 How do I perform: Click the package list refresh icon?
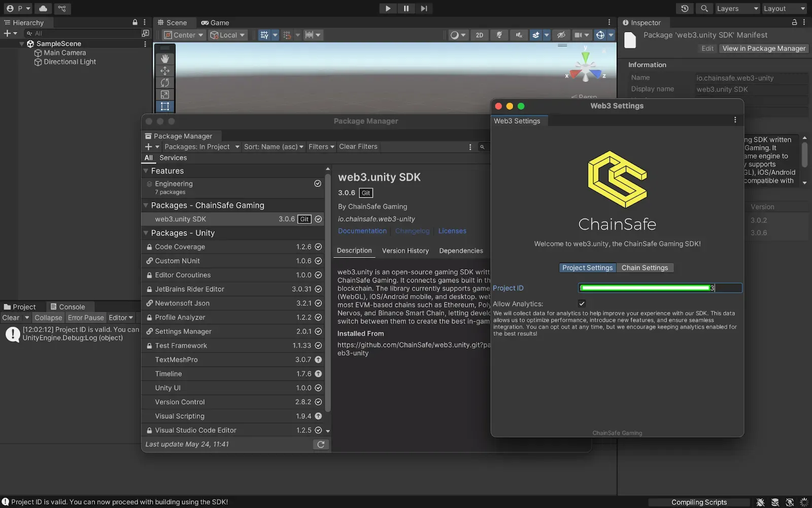321,444
